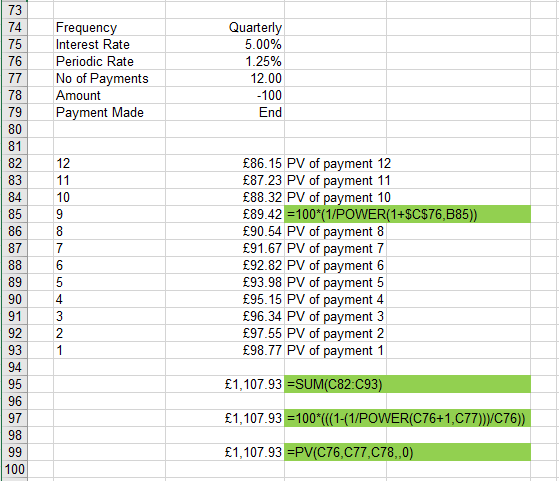Click the £1,107.93 total in row 95
This screenshot has height=481, width=559.
coord(225,384)
